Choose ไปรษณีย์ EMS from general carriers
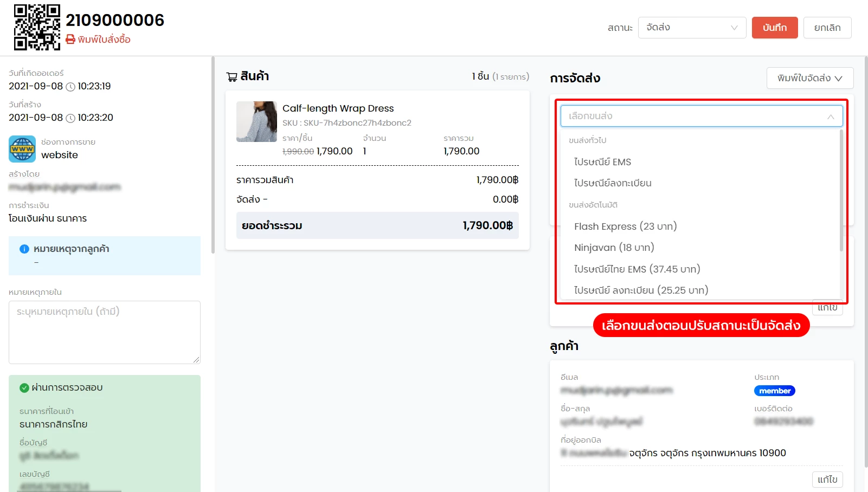868x492 pixels. pyautogui.click(x=602, y=162)
